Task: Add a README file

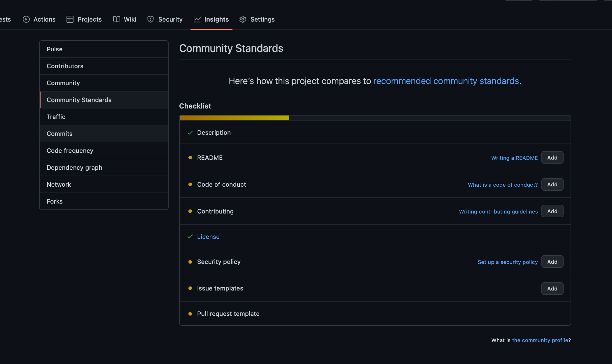Action: point(552,157)
